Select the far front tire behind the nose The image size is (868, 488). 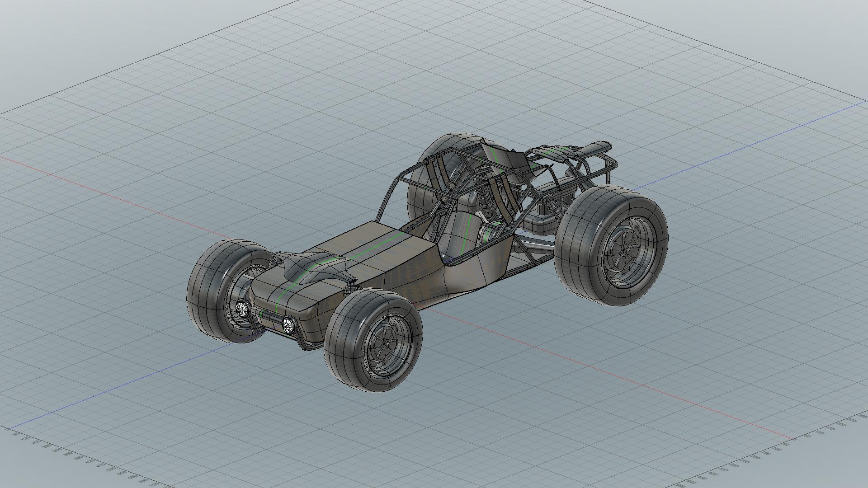point(208,289)
